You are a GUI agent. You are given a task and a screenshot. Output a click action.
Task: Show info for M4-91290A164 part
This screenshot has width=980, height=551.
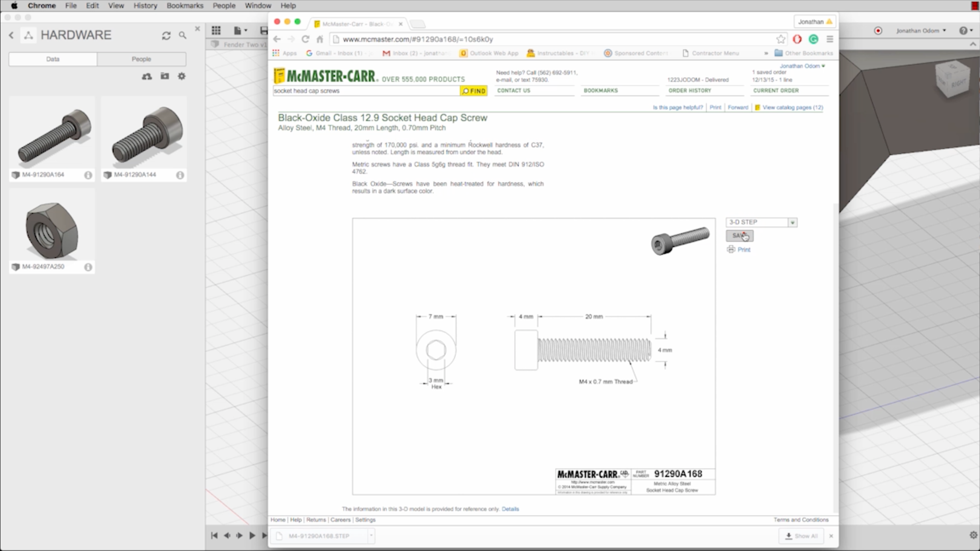click(88, 175)
